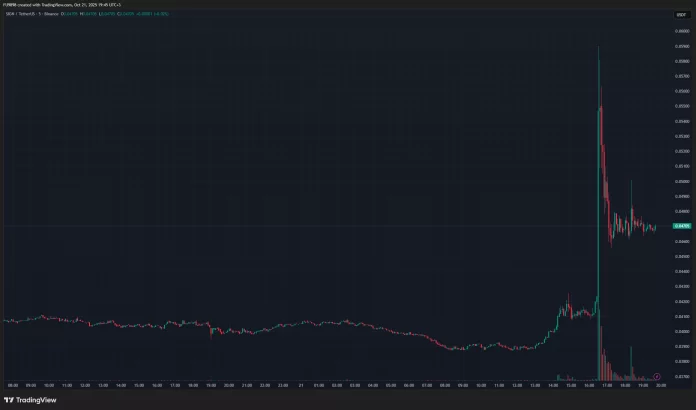The height and width of the screenshot is (410, 696).
Task: Click the circular event marker icon above time axis
Action: pos(657,375)
